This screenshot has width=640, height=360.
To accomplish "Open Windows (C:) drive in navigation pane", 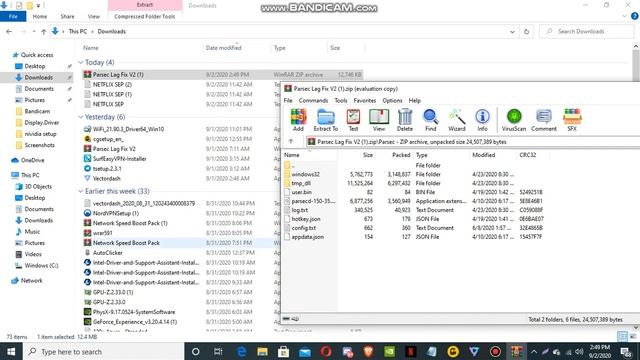I will 41,266.
